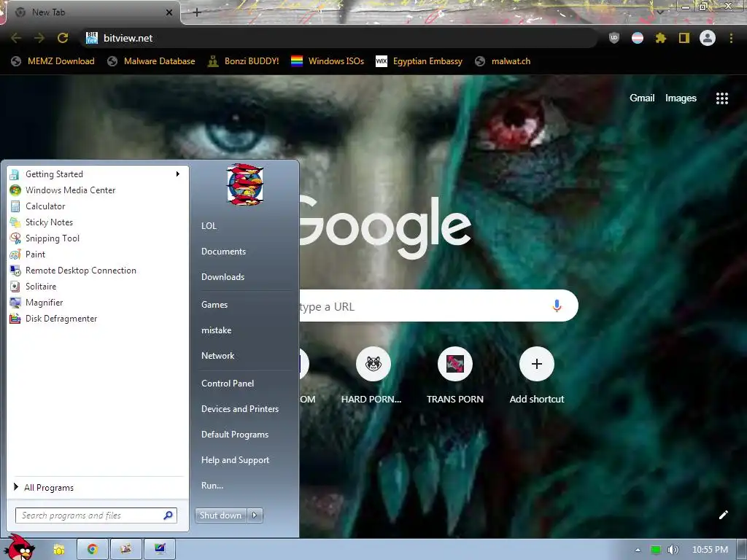This screenshot has height=560, width=747.
Task: Click the striped flag extension icon
Action: point(638,38)
